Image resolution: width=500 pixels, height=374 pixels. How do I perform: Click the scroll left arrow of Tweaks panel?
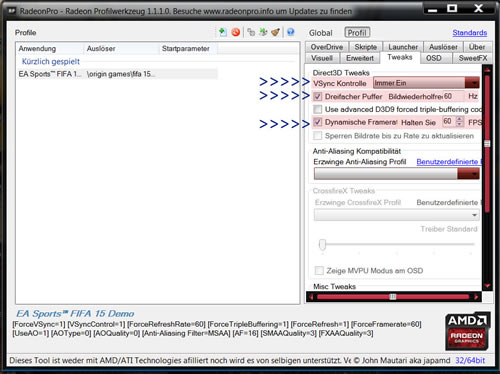click(x=311, y=297)
